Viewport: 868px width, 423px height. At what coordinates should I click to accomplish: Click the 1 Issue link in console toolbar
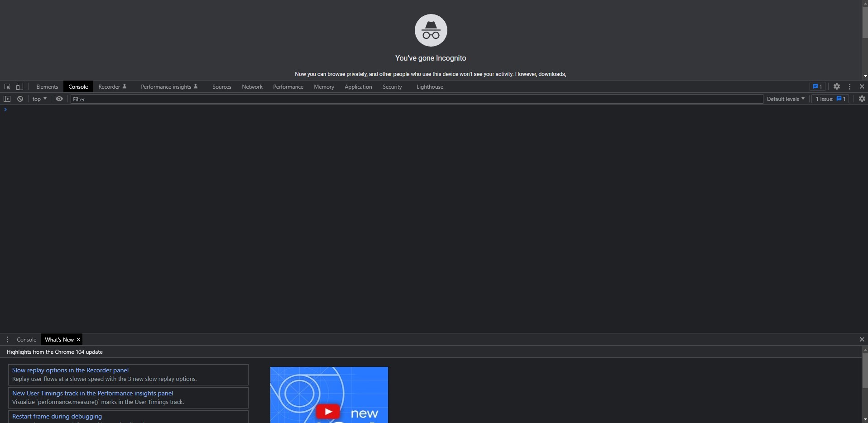point(830,99)
